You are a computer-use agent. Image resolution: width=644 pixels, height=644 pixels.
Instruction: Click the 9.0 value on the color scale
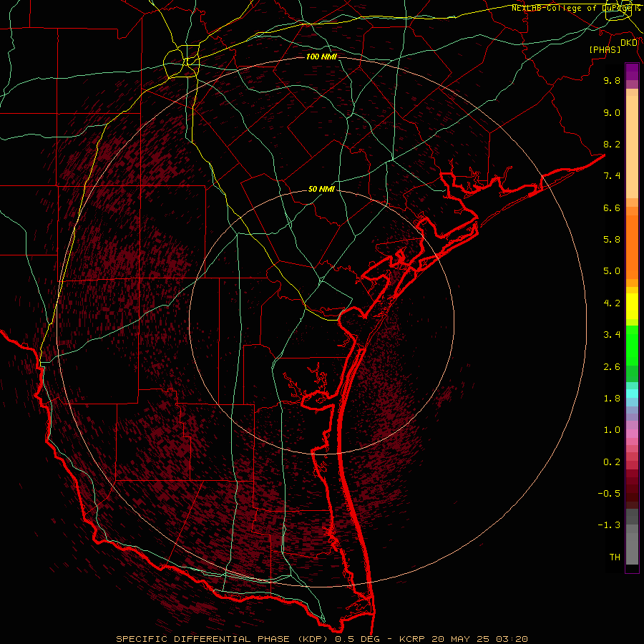coord(612,112)
